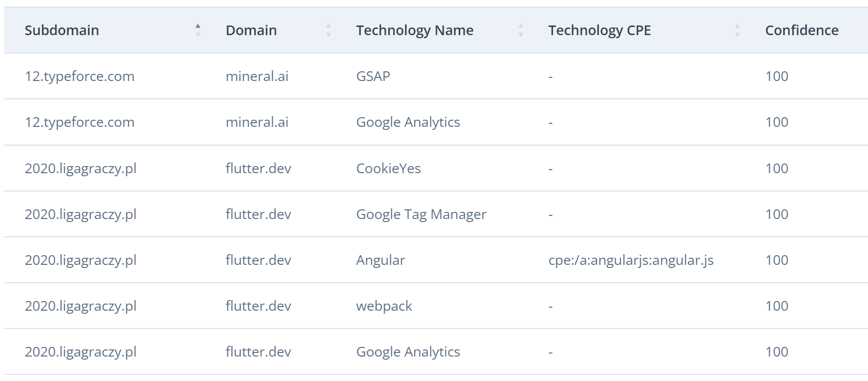868x381 pixels.
Task: Click the Domain column header label
Action: (251, 31)
